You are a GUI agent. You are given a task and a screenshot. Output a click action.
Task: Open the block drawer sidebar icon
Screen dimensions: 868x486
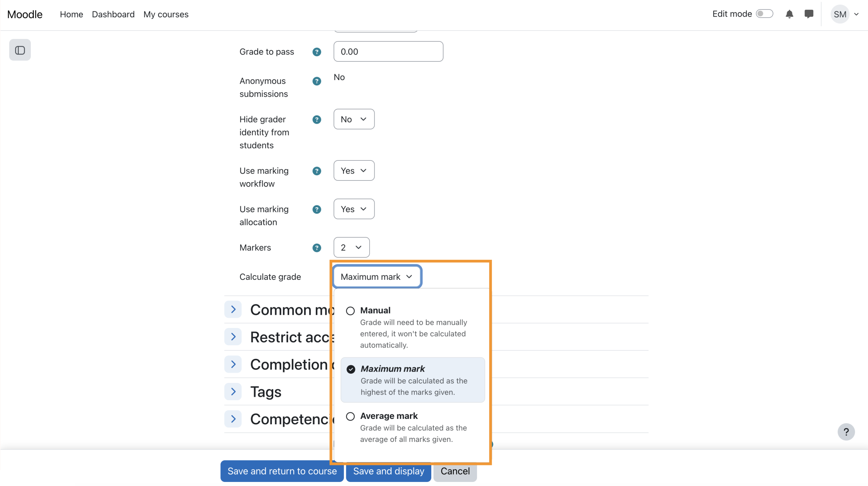pyautogui.click(x=20, y=50)
